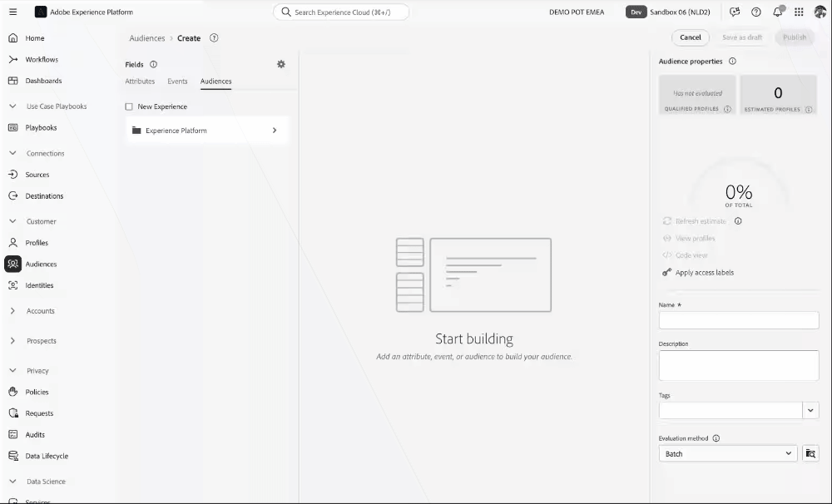Open Fields settings gear

tap(281, 64)
